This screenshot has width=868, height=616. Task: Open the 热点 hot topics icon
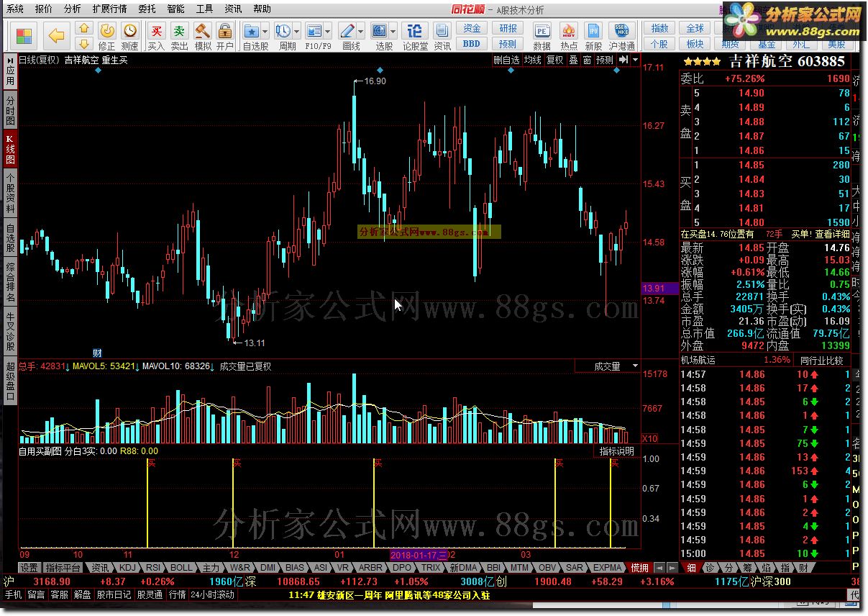point(569,36)
